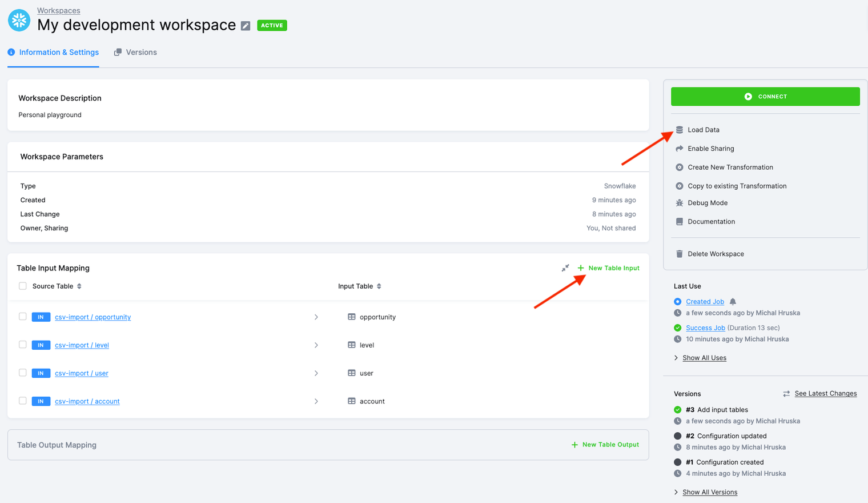Collapse Table Input Mapping with arrows icon
The image size is (868, 503).
565,268
